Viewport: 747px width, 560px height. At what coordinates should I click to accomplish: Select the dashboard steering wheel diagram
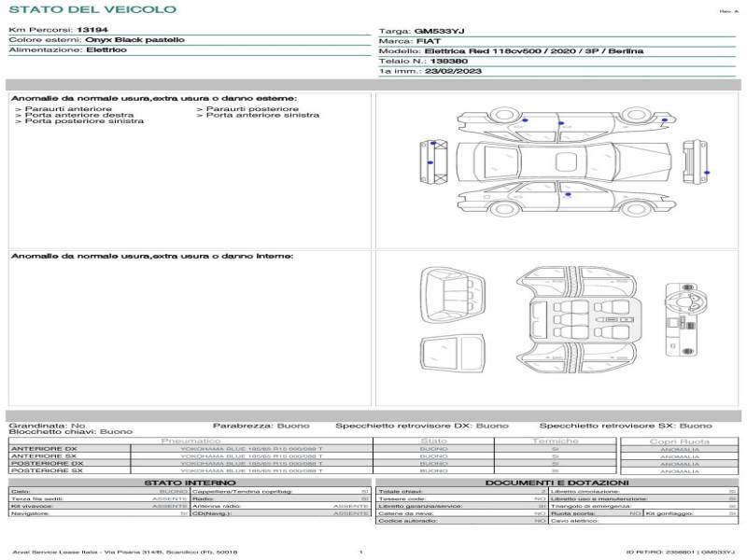point(686,319)
